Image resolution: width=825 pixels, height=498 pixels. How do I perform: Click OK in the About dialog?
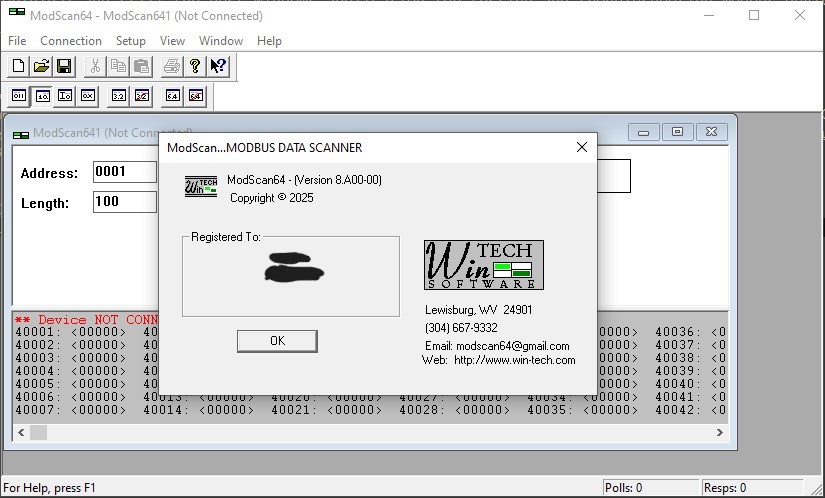click(x=277, y=341)
